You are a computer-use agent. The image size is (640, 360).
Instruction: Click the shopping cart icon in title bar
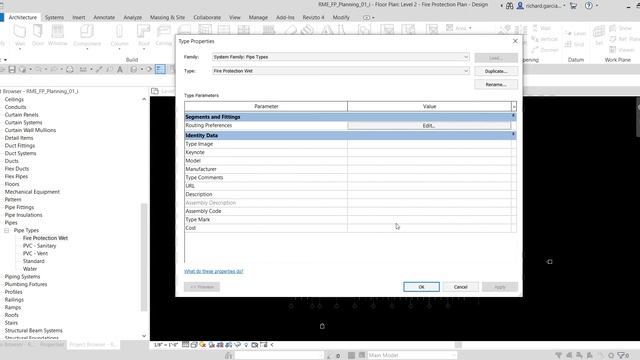pos(573,6)
